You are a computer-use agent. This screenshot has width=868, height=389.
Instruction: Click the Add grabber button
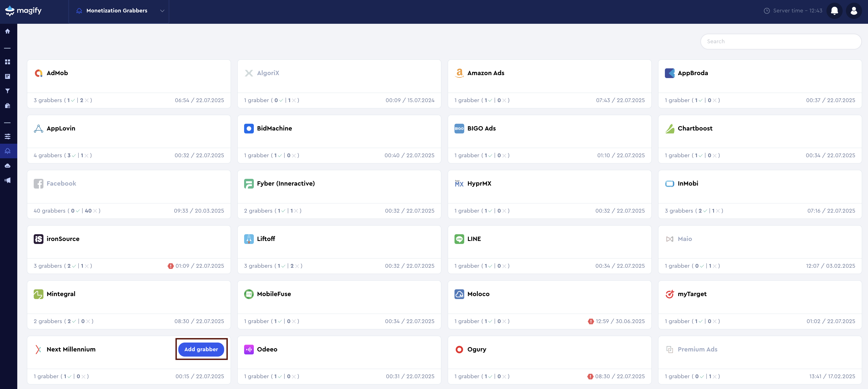pos(201,349)
